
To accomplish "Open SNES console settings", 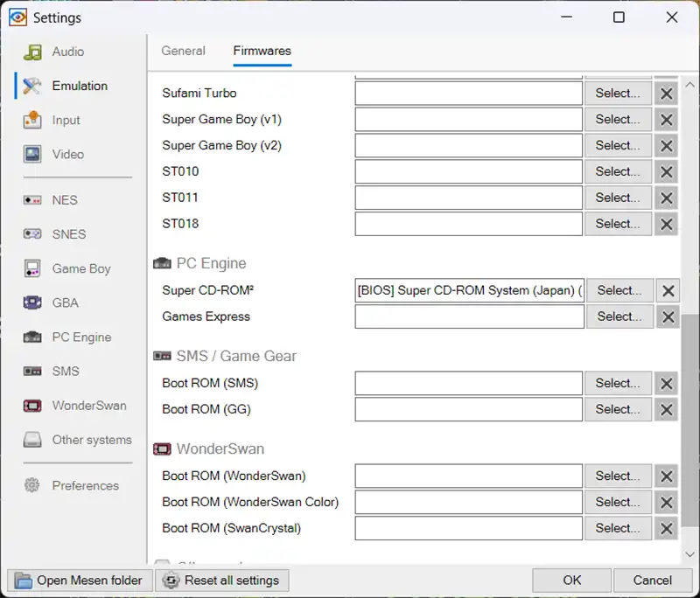I will [x=68, y=234].
